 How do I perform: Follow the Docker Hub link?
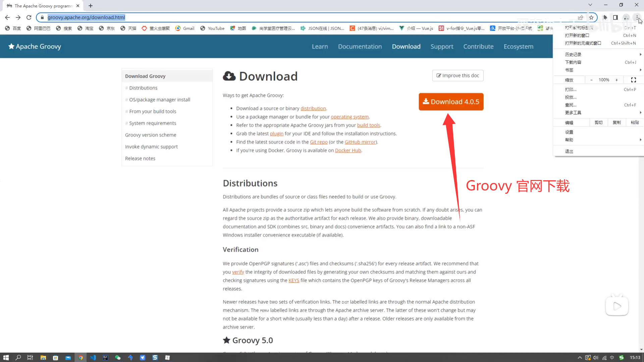pos(348,150)
